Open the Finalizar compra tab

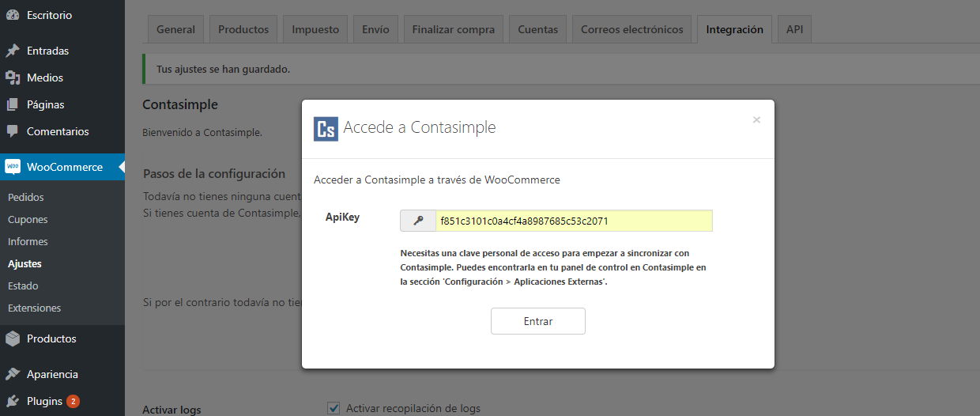(454, 29)
